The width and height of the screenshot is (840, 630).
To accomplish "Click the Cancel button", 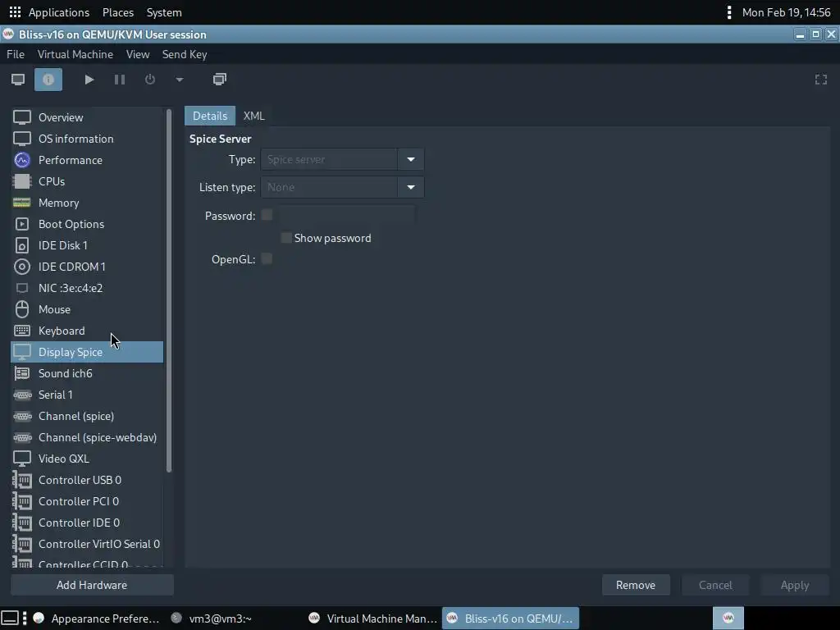I will (715, 585).
